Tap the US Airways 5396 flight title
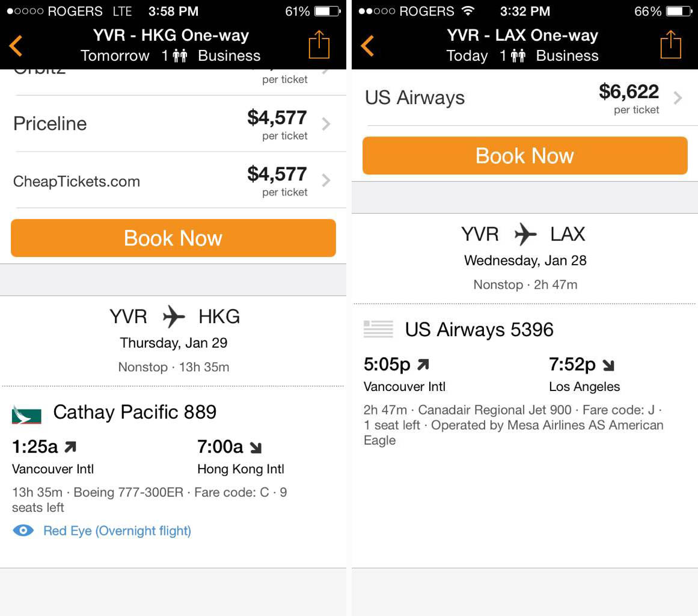Image resolution: width=698 pixels, height=616 pixels. click(x=479, y=330)
